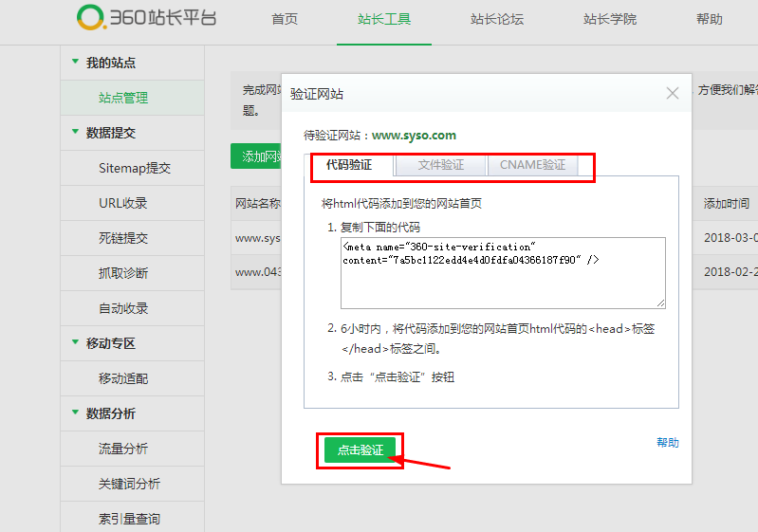Click the 移动专区 section header
Viewport: 758px width, 532px height.
pyautogui.click(x=111, y=343)
